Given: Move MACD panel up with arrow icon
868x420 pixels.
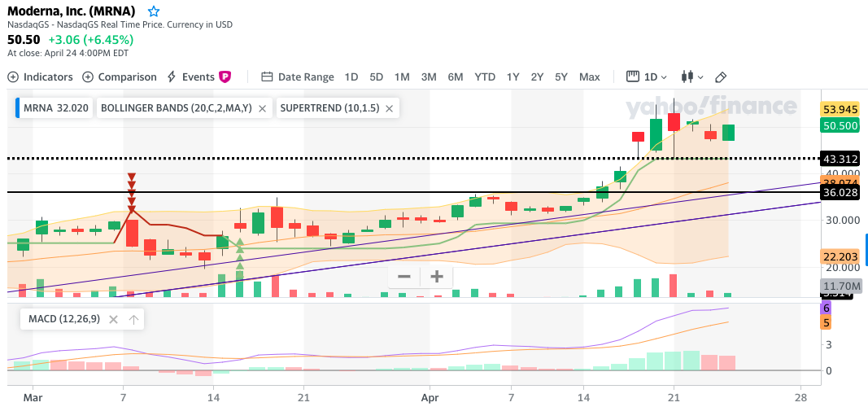Looking at the screenshot, I should pyautogui.click(x=134, y=320).
